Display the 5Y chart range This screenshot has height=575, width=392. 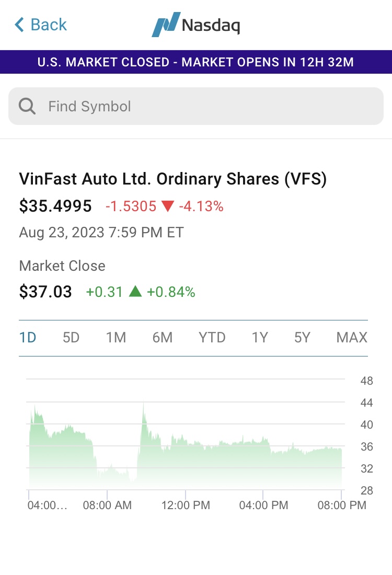coord(302,338)
